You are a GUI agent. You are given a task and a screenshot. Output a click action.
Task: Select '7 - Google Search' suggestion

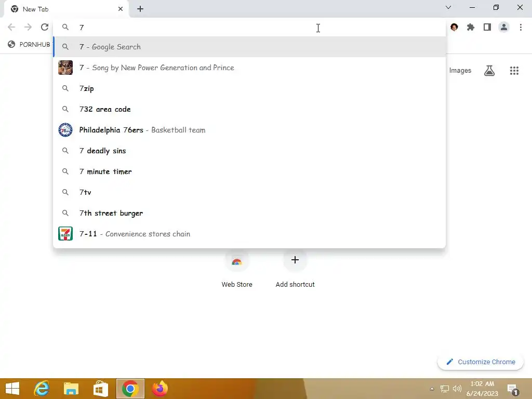coord(249,47)
